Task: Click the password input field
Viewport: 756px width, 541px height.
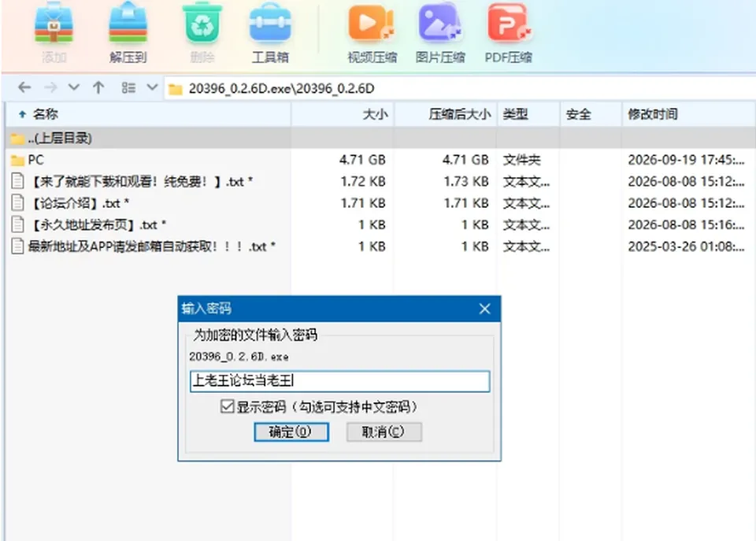Action: tap(340, 381)
